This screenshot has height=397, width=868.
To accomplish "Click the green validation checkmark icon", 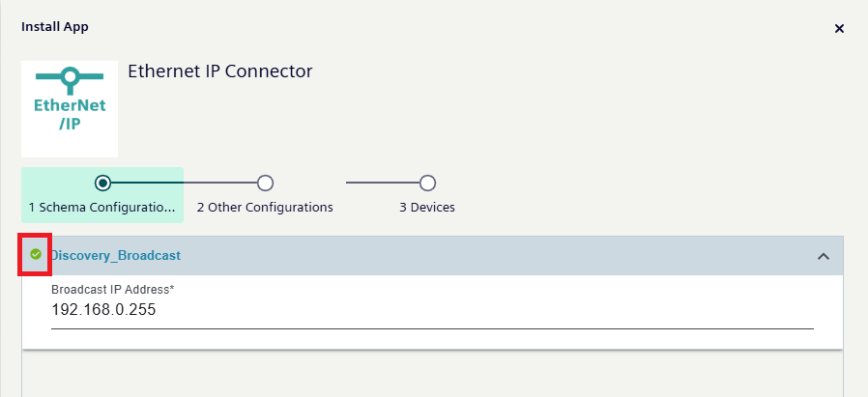I will [x=36, y=255].
